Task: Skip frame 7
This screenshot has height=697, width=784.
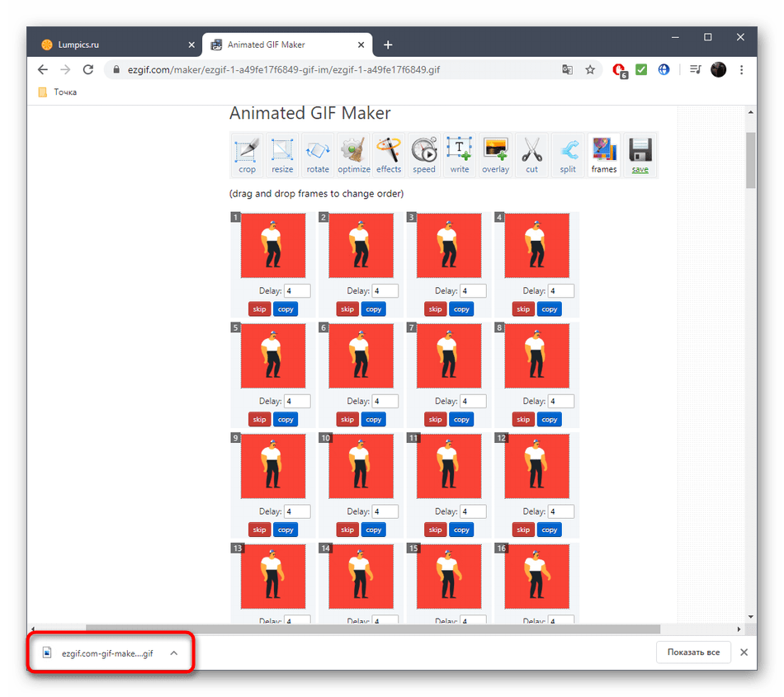Action: click(436, 420)
